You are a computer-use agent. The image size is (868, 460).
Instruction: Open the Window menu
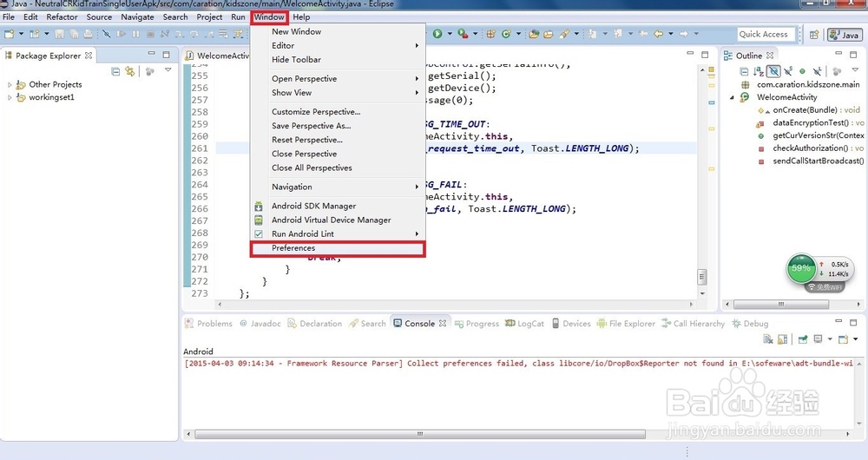click(x=269, y=17)
